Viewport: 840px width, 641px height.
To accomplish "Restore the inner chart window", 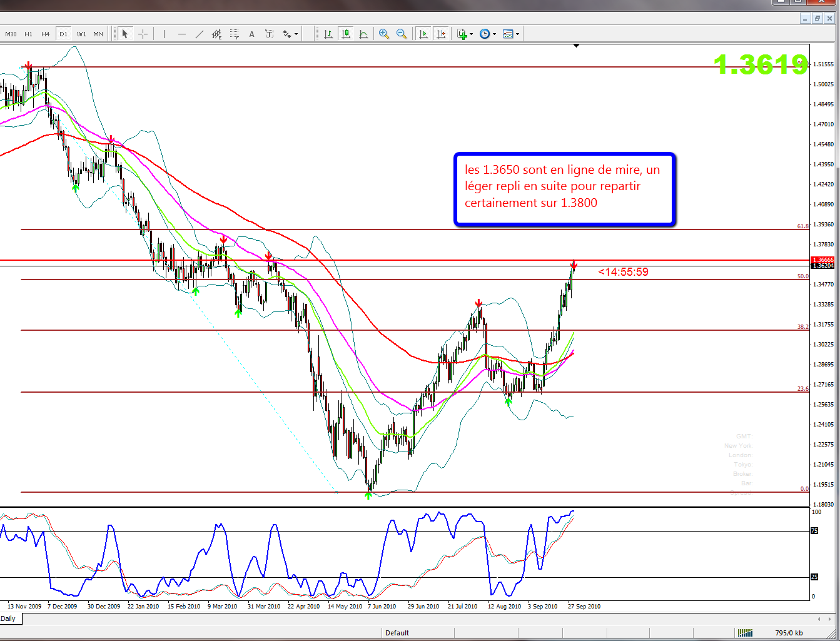I will tap(817, 18).
